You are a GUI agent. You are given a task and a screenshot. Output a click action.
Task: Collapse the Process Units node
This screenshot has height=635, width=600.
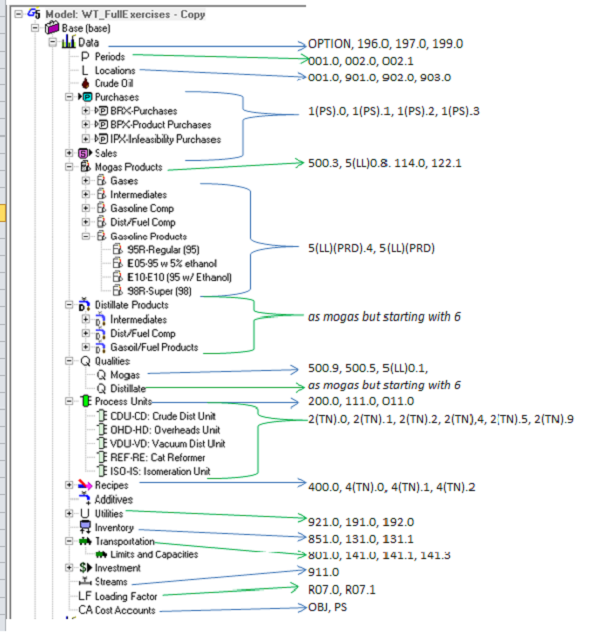point(68,401)
